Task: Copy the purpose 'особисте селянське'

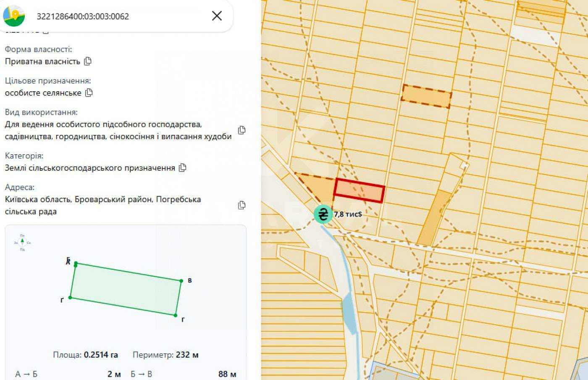Action: 89,93
